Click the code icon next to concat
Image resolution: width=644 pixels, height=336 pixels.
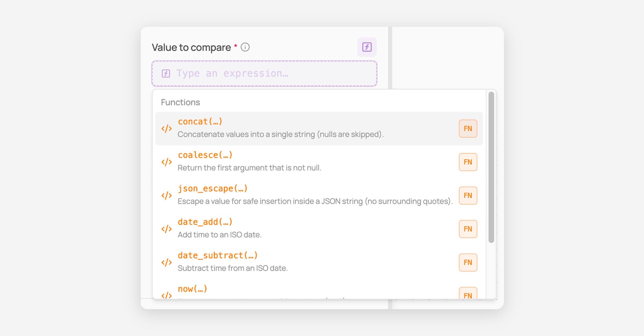[x=166, y=129]
